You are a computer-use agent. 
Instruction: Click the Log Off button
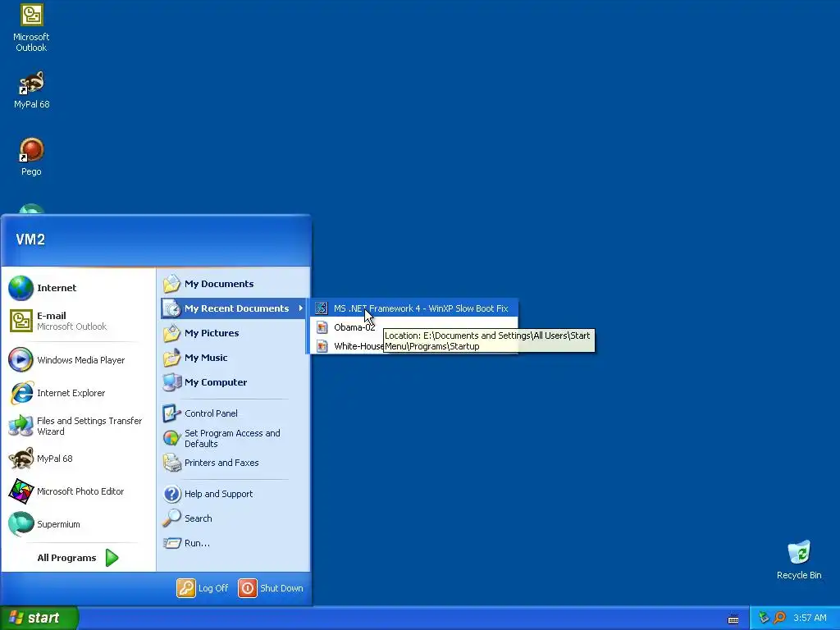(x=203, y=588)
